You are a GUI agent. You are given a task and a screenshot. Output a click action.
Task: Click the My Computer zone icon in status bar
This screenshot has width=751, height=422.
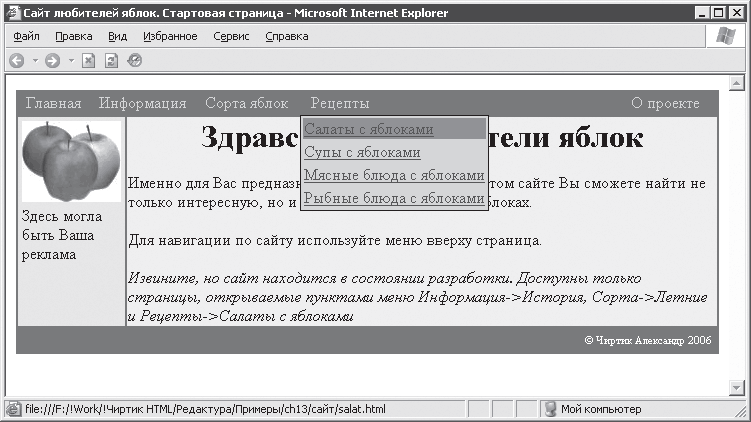550,409
